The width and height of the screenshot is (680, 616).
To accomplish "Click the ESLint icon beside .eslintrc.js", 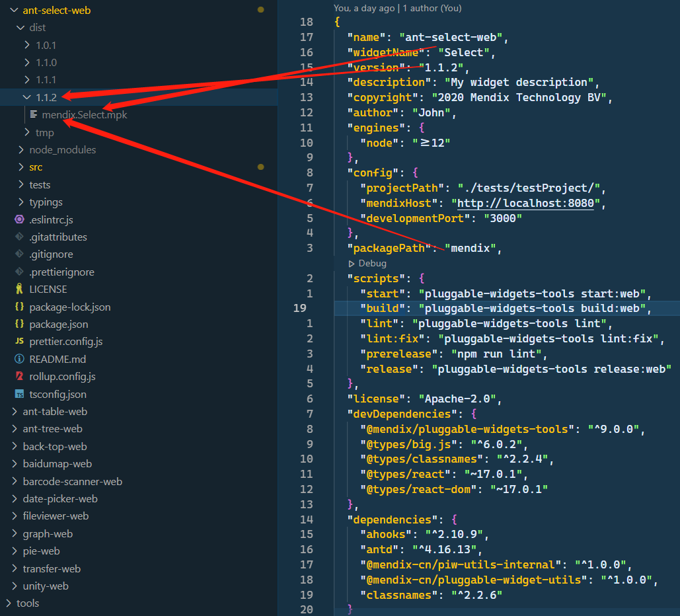I will point(19,219).
